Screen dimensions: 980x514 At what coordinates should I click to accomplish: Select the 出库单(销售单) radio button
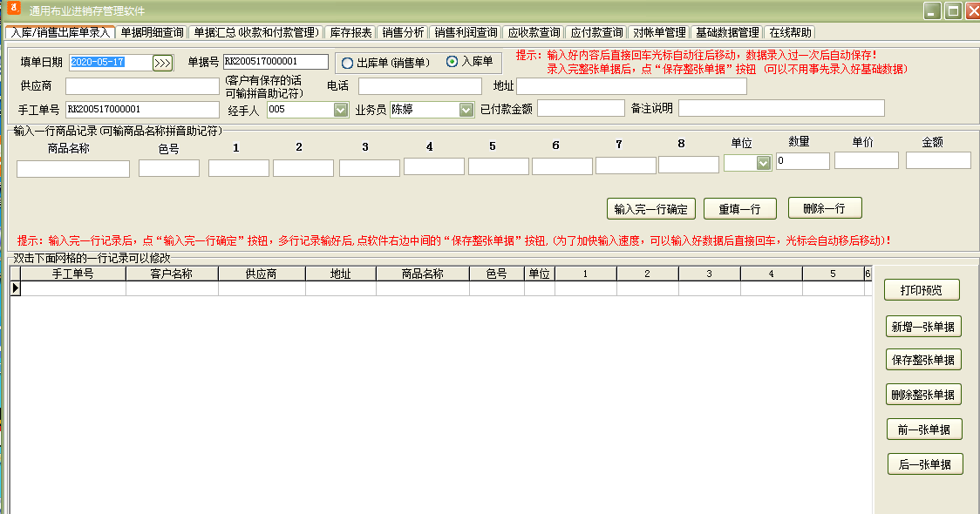click(348, 63)
